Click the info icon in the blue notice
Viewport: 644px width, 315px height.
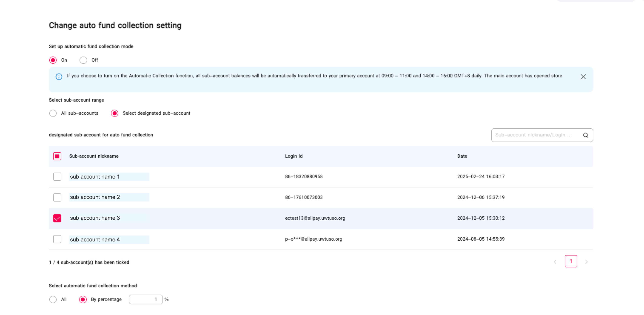coord(59,77)
